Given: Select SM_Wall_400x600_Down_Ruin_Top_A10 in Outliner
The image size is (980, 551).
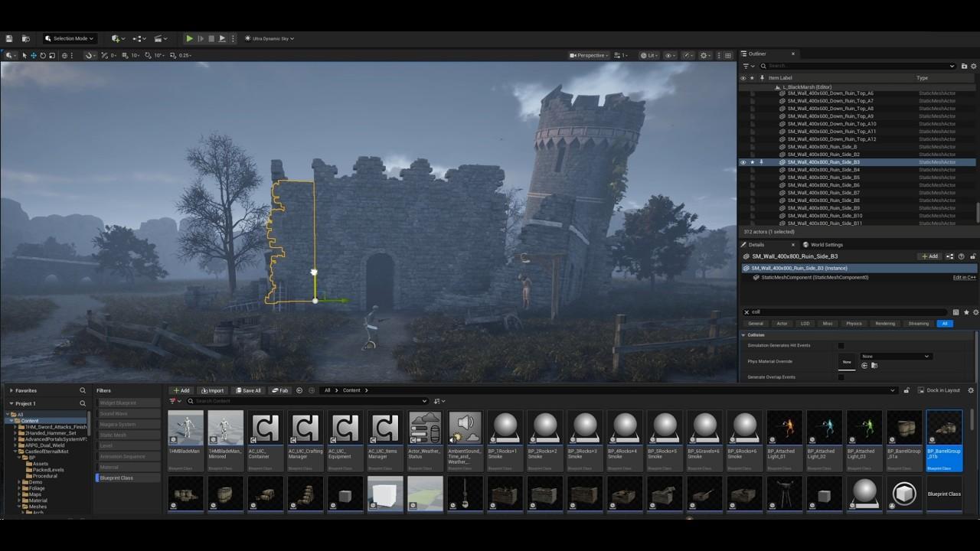Looking at the screenshot, I should pyautogui.click(x=831, y=124).
